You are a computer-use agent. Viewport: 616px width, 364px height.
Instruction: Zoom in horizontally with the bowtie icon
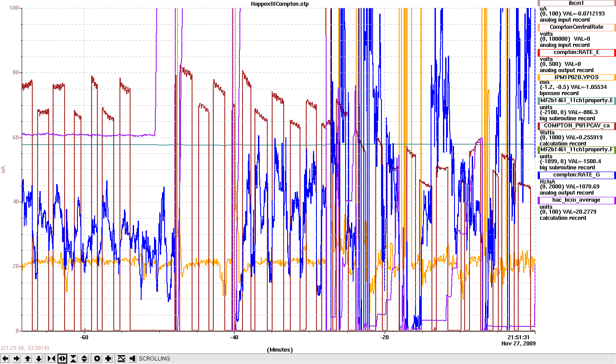51,359
